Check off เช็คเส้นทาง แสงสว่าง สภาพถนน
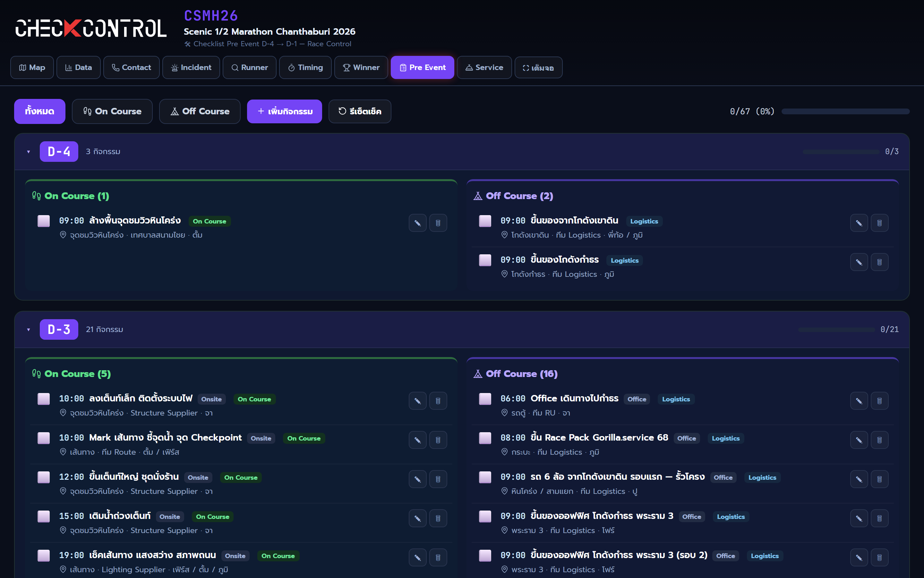 (44, 556)
